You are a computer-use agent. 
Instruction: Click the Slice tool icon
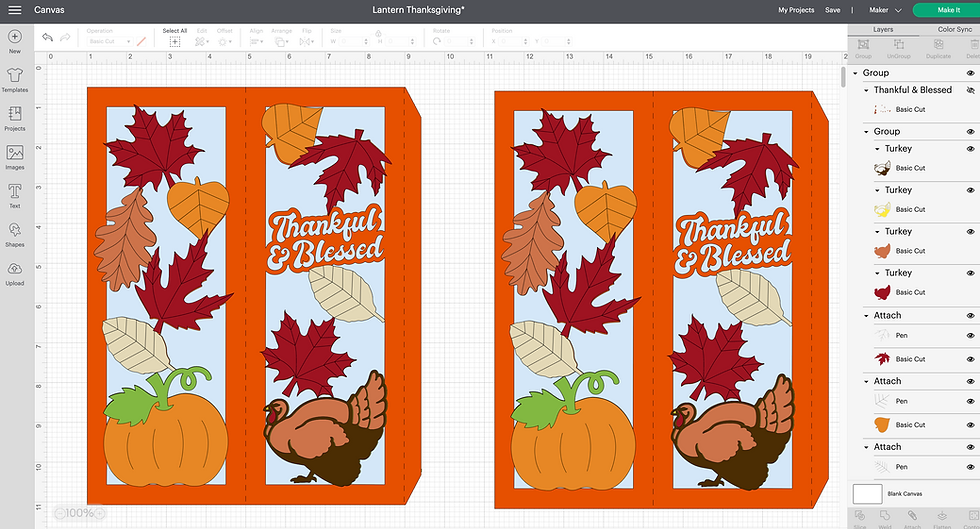click(x=860, y=516)
